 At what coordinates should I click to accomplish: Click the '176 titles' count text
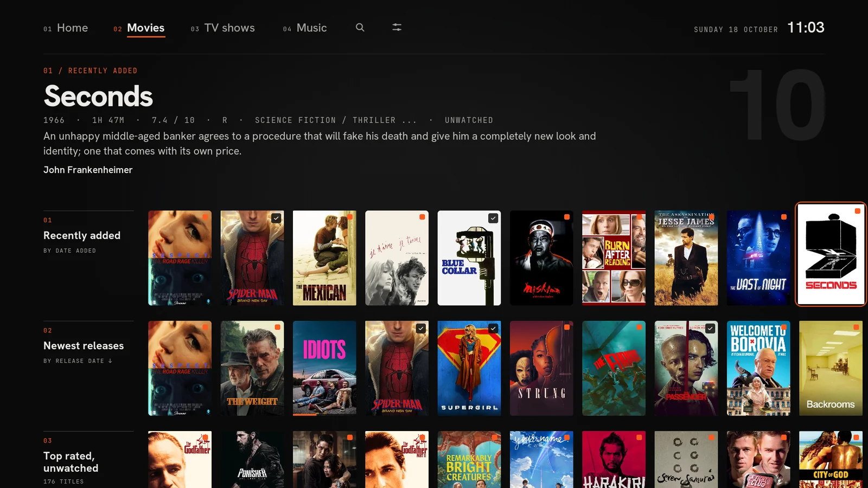(63, 481)
